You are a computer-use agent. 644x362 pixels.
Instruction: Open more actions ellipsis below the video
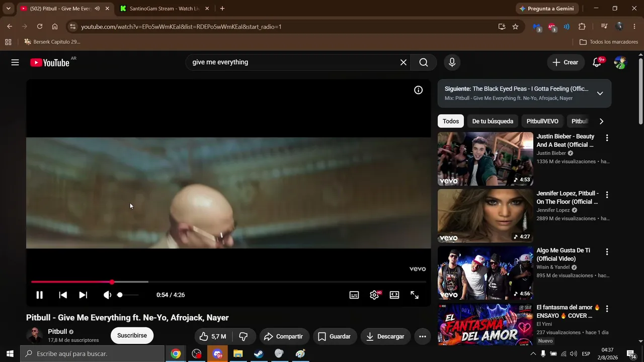423,336
